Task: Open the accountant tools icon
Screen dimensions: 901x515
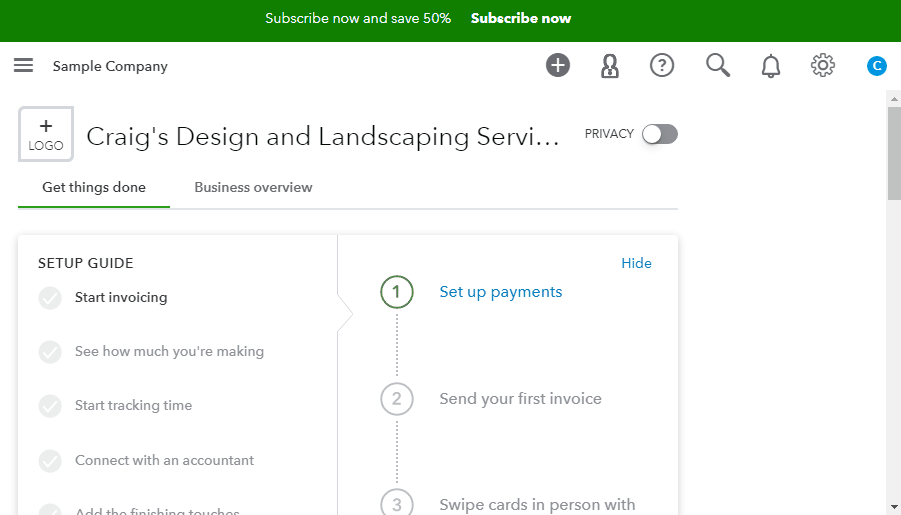Action: coord(609,66)
